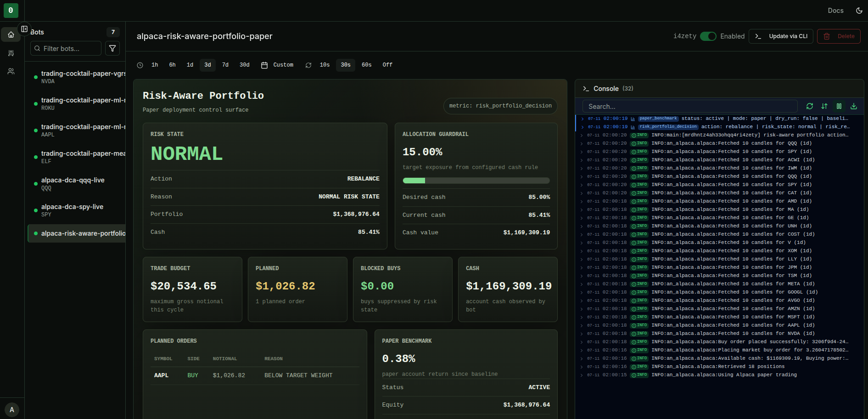Click the chart icon on the paper_benchmark row
The height and width of the screenshot is (419, 868).
click(633, 119)
